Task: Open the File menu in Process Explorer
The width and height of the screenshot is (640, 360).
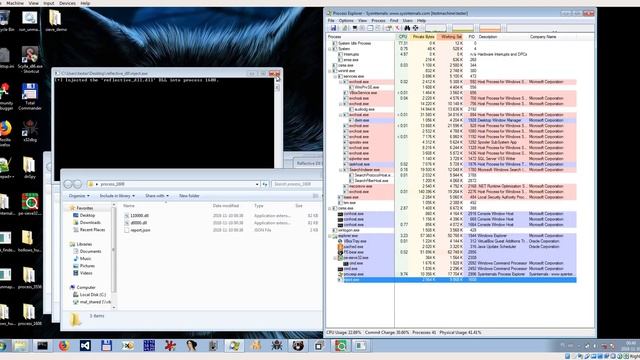Action: tap(331, 20)
